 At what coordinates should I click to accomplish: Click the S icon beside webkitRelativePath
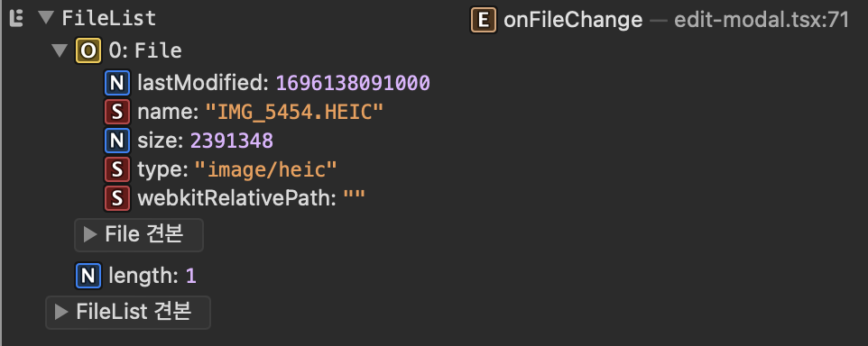tap(116, 198)
